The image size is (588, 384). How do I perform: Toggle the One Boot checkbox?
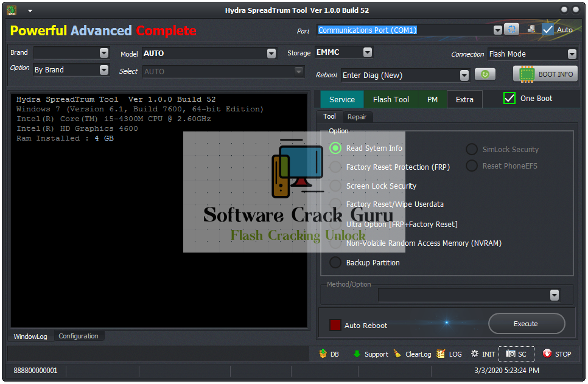(509, 98)
